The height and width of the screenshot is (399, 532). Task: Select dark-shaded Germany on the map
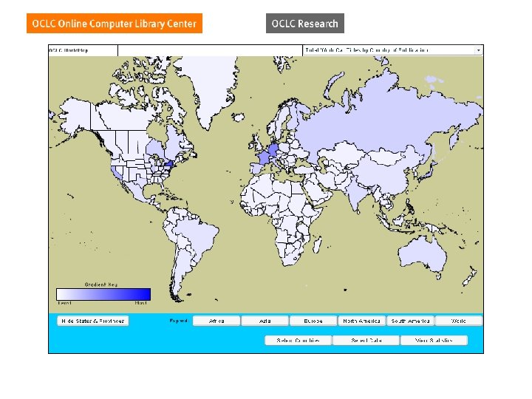point(273,149)
